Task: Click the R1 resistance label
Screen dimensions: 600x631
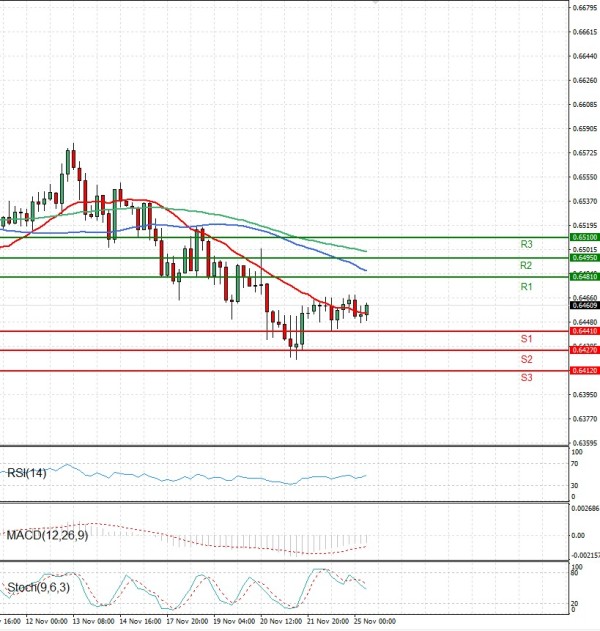Action: click(x=525, y=287)
